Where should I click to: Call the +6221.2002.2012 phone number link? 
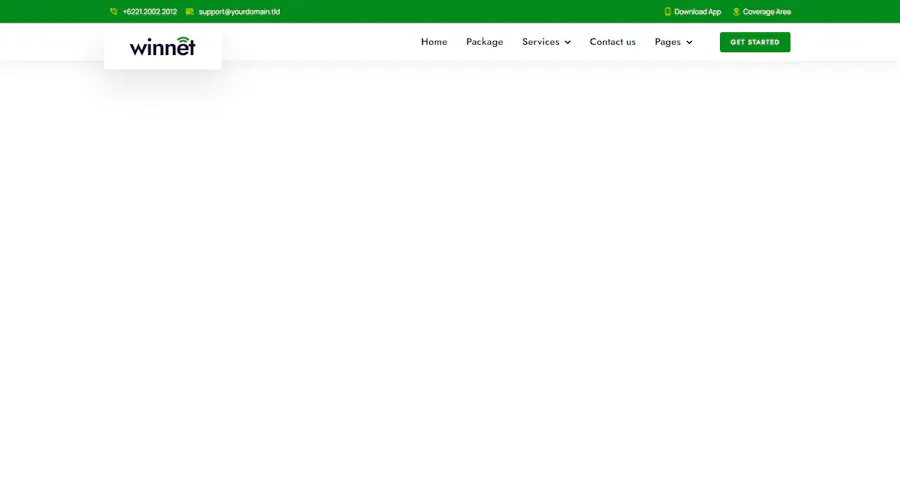(x=150, y=11)
